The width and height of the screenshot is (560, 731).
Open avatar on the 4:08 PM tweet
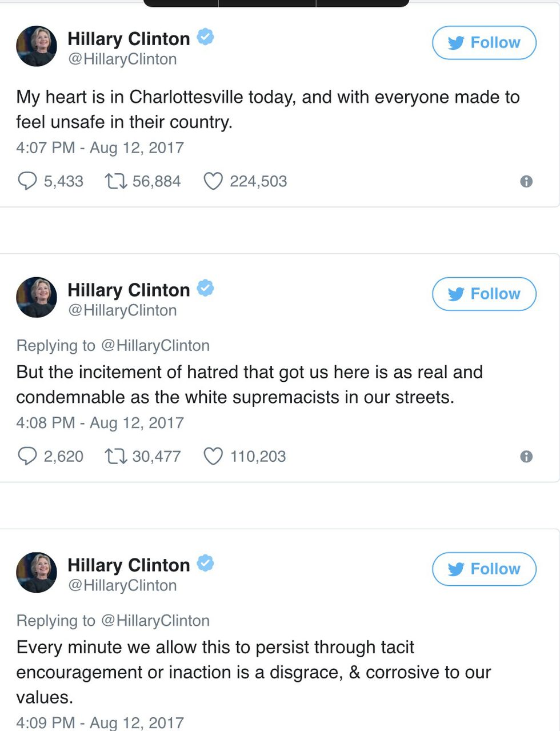tap(37, 297)
